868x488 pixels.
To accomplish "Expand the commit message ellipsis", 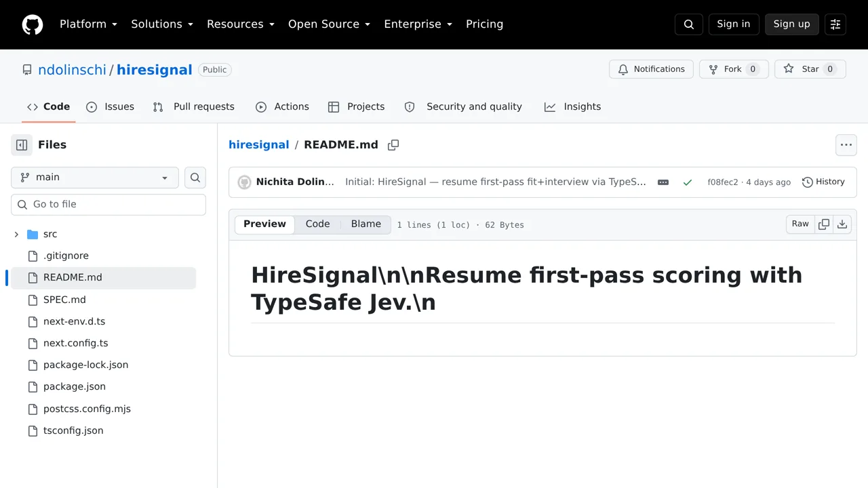I will 663,182.
